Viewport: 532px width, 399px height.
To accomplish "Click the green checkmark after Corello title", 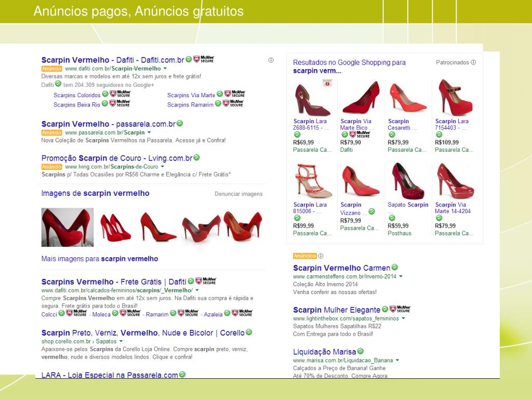I will pos(249,332).
